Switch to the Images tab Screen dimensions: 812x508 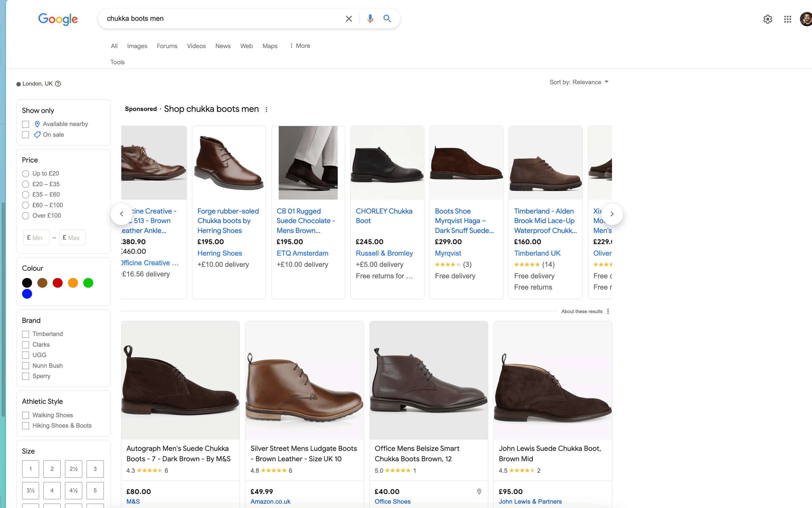pyautogui.click(x=137, y=46)
